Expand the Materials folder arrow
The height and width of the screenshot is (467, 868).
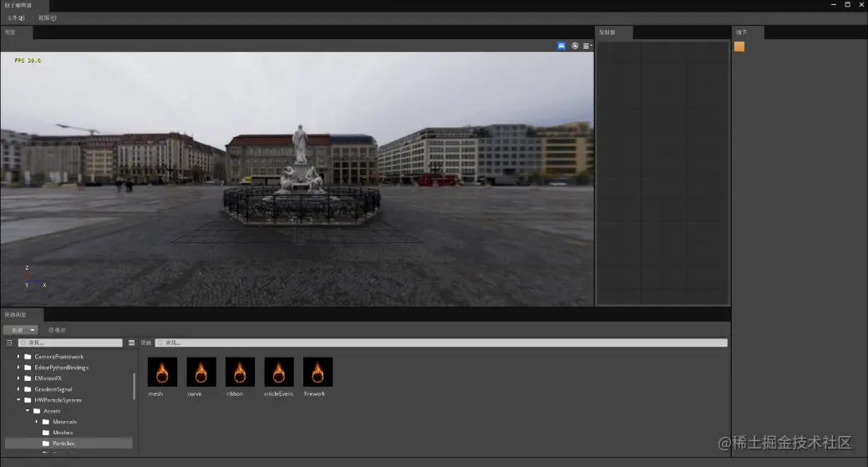(37, 422)
